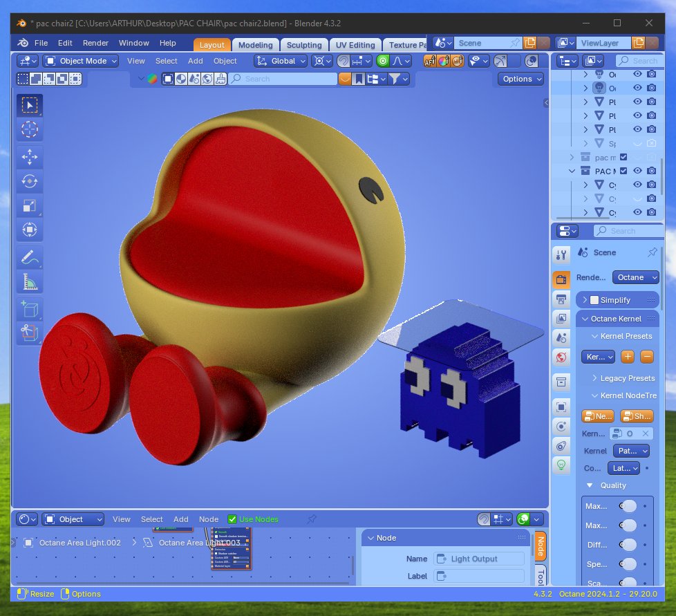Pin the node tree in node editor

[312, 519]
